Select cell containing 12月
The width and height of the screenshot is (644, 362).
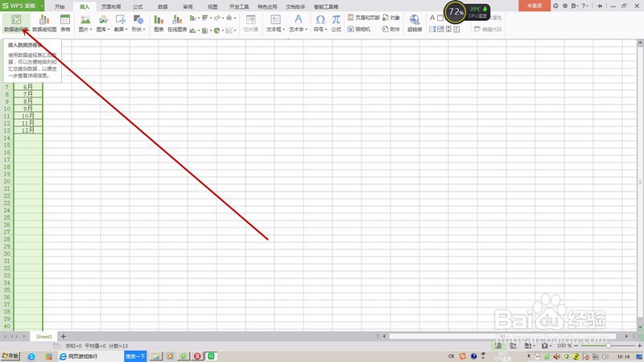click(28, 130)
